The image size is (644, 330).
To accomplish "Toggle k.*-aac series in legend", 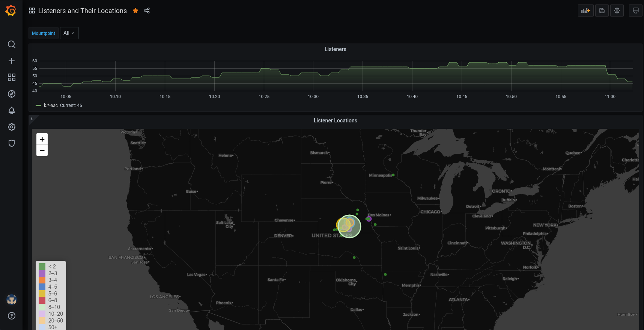I will point(51,105).
